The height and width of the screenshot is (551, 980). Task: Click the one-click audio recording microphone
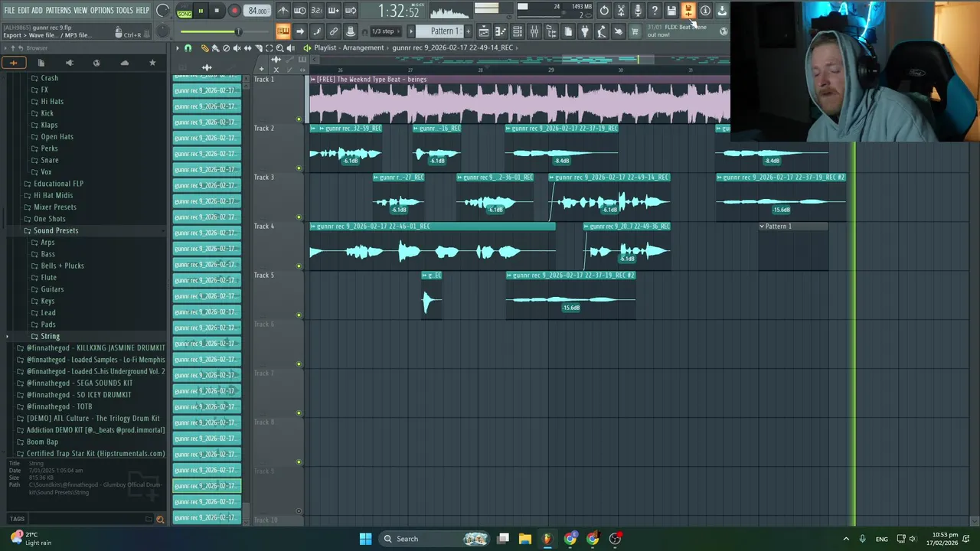click(x=638, y=11)
